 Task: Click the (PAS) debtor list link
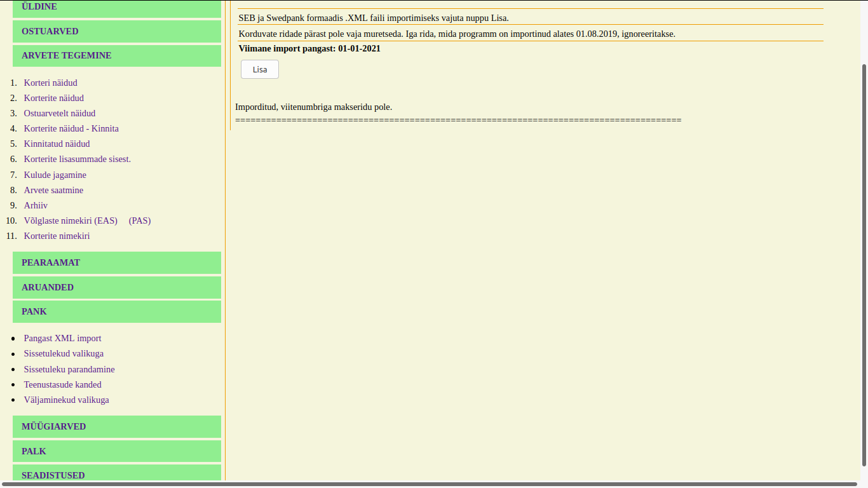tap(140, 220)
